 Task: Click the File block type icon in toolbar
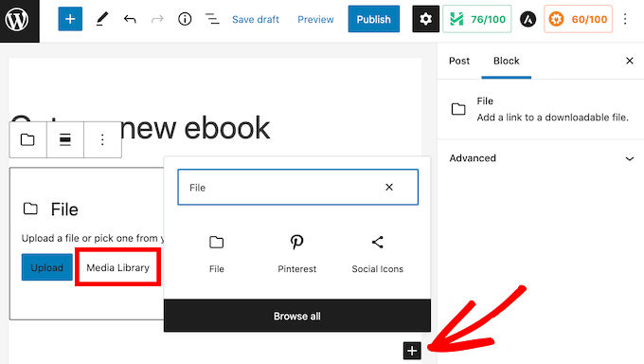pyautogui.click(x=27, y=140)
